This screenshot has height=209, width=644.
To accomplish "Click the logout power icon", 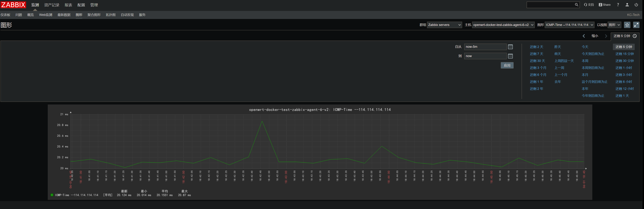I will click(x=636, y=4).
